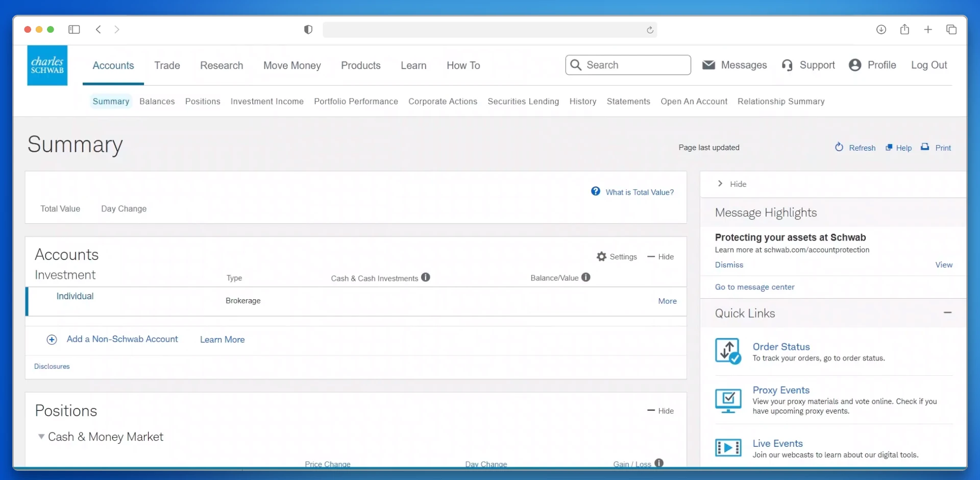The width and height of the screenshot is (980, 480).
Task: Open Messages envelope icon
Action: [x=708, y=65]
